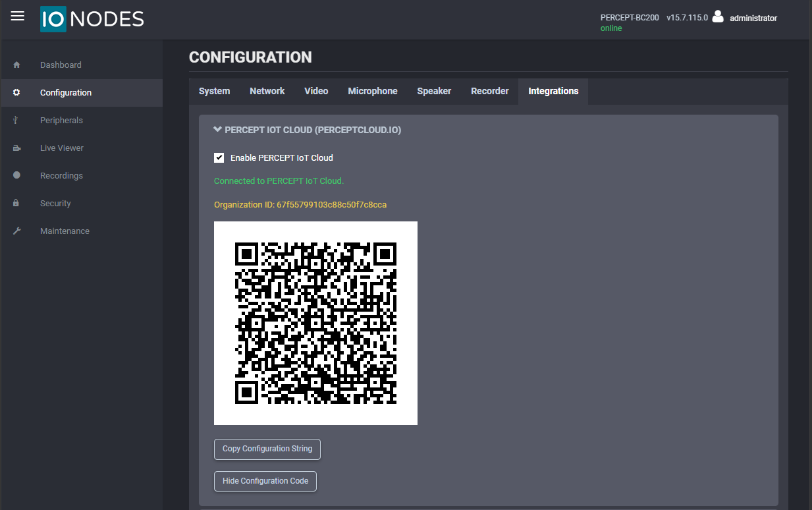The width and height of the screenshot is (812, 510).
Task: Click the Maintenance wrench icon
Action: [x=16, y=231]
